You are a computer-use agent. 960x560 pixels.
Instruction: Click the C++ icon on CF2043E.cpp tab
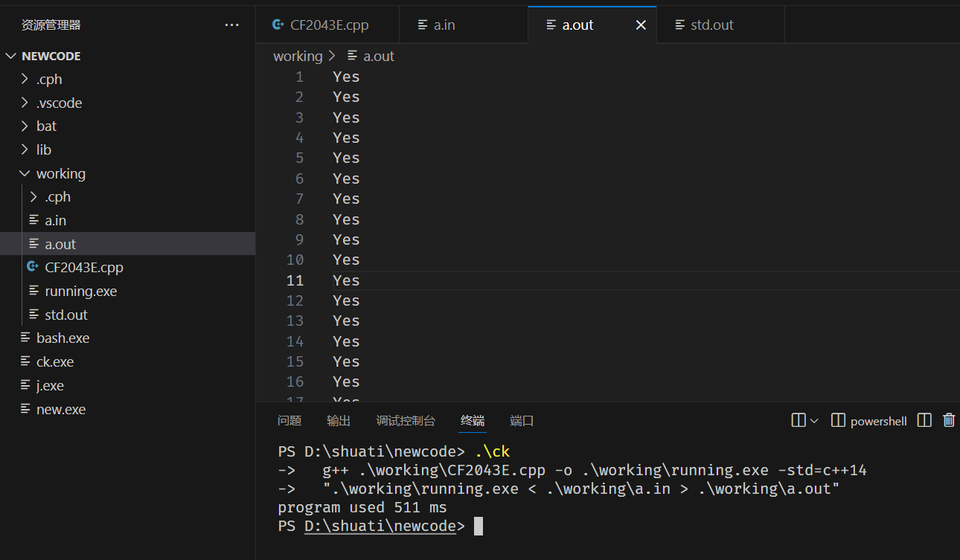(278, 25)
